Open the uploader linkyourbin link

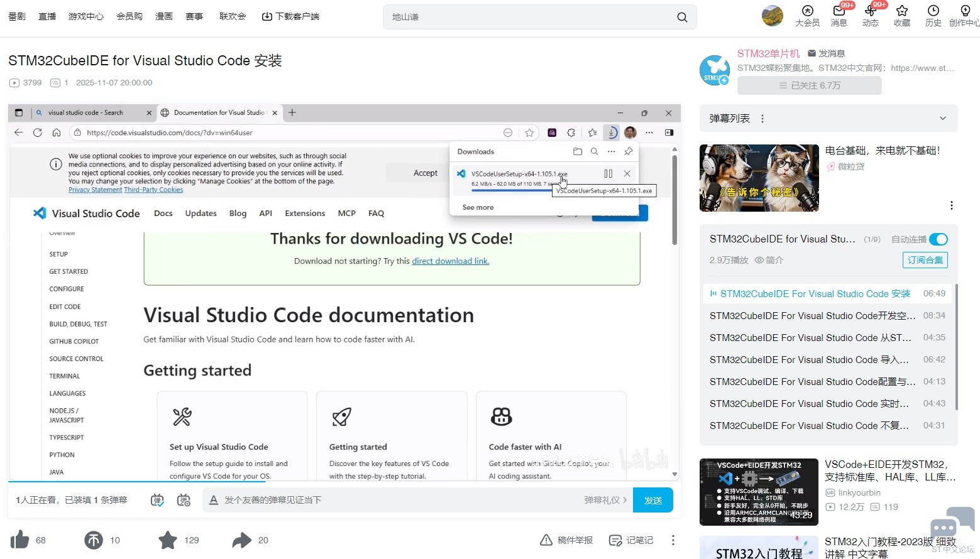(853, 492)
